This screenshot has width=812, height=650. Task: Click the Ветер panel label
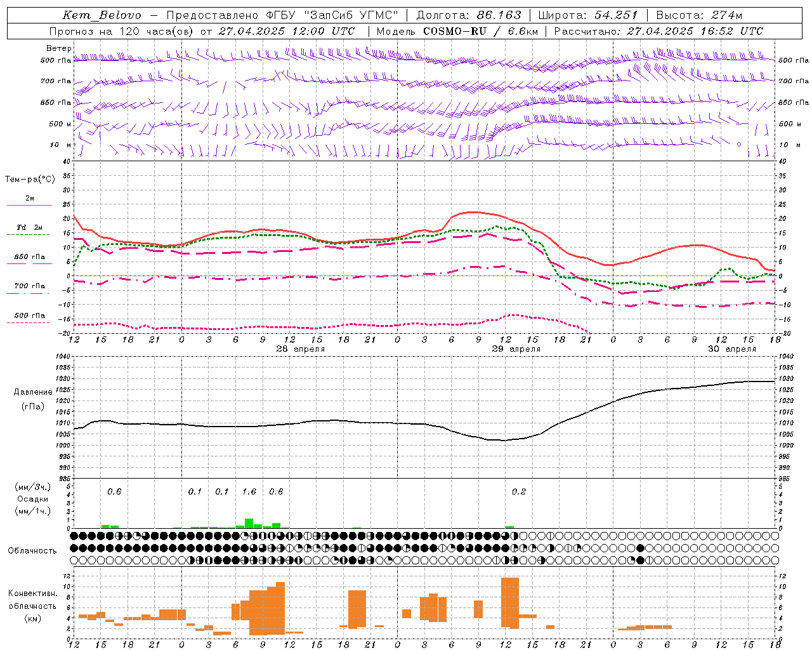(x=58, y=48)
